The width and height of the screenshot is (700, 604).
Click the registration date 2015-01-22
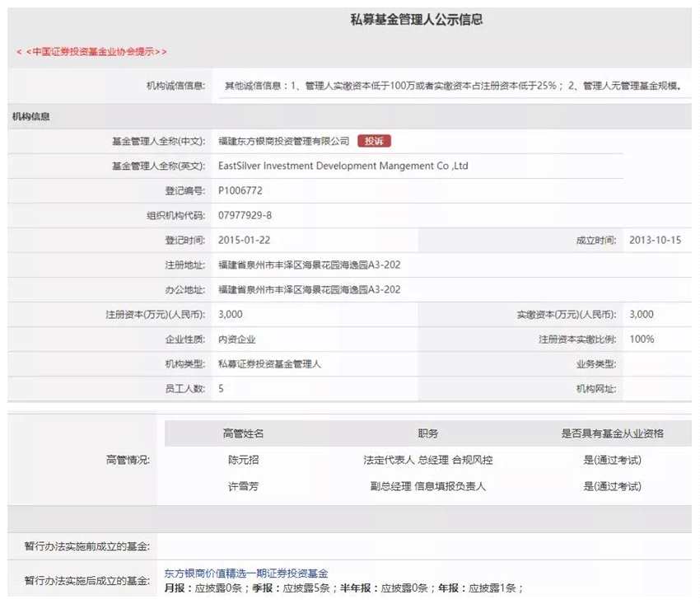click(245, 241)
